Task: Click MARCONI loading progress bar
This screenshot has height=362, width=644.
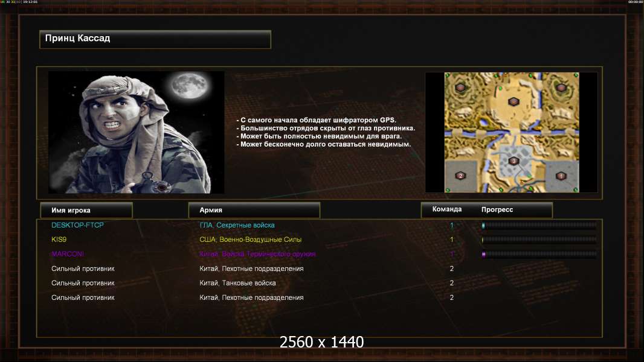Action: 539,254
